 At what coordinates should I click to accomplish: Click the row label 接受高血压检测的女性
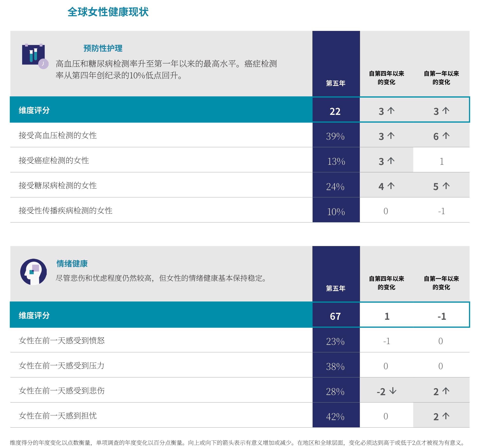point(58,135)
